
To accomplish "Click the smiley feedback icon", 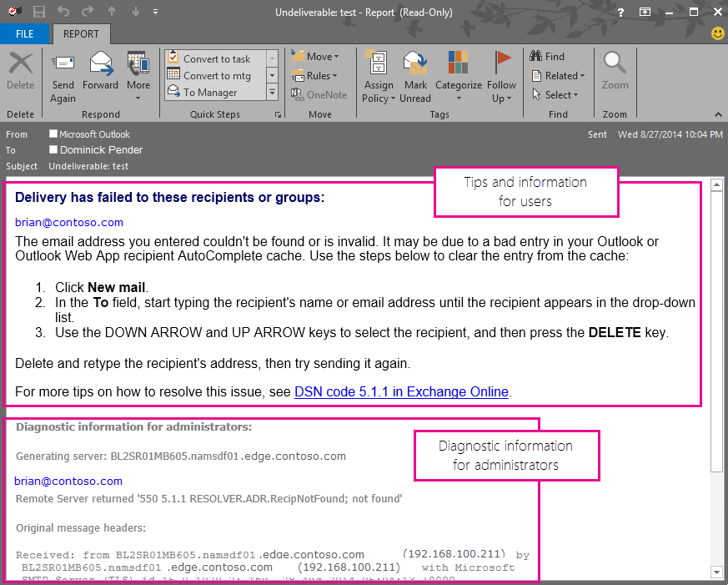I will (x=718, y=33).
